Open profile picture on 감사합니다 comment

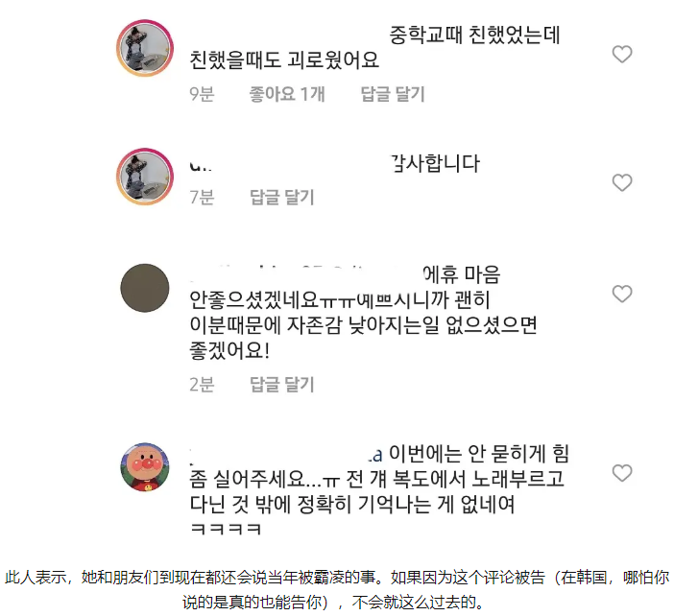pyautogui.click(x=145, y=177)
